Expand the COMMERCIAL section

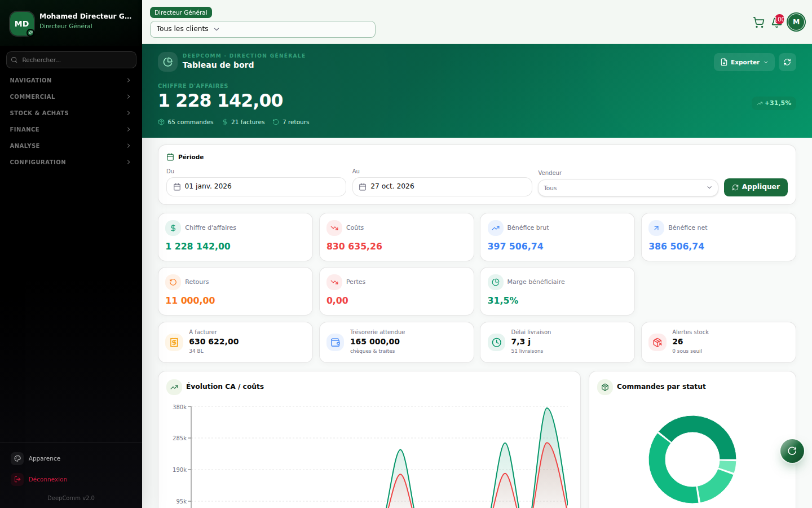coord(71,97)
